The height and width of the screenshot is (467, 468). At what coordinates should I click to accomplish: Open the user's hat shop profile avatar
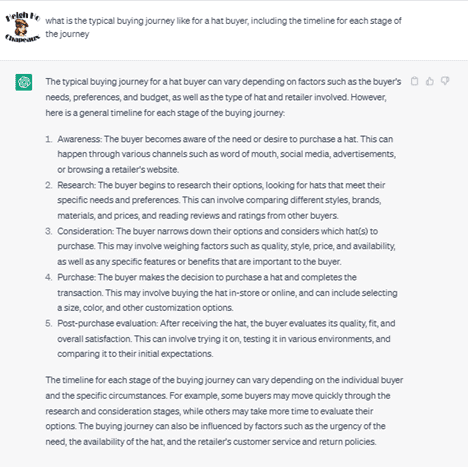[22, 27]
